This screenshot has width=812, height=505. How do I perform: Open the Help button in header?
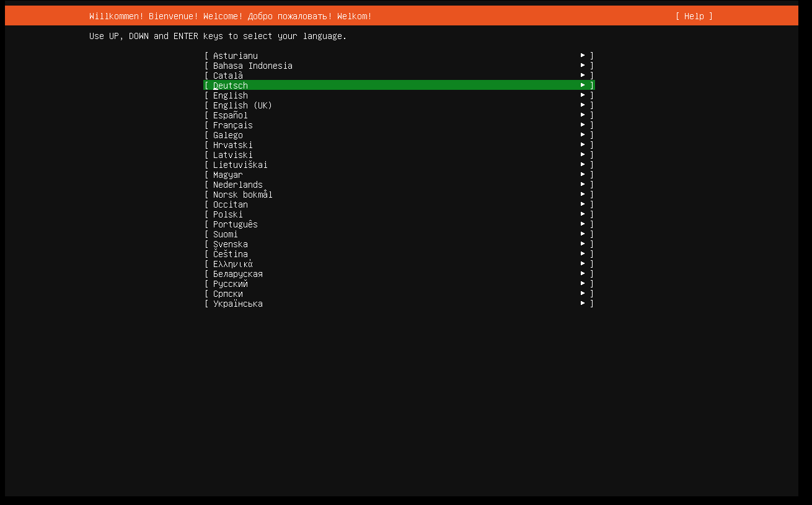click(694, 16)
